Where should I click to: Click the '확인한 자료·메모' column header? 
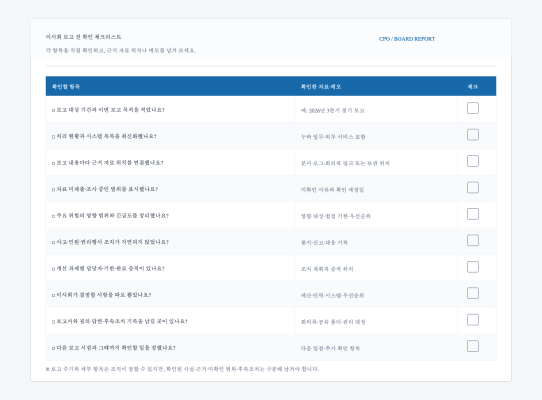[x=321, y=86]
